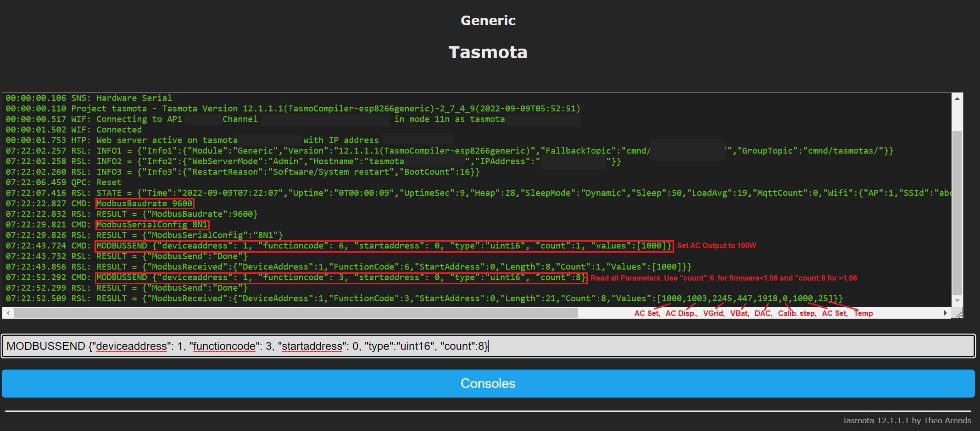This screenshot has width=980, height=431.
Task: Click the INFO1 Module Generic log line
Action: click(450, 151)
